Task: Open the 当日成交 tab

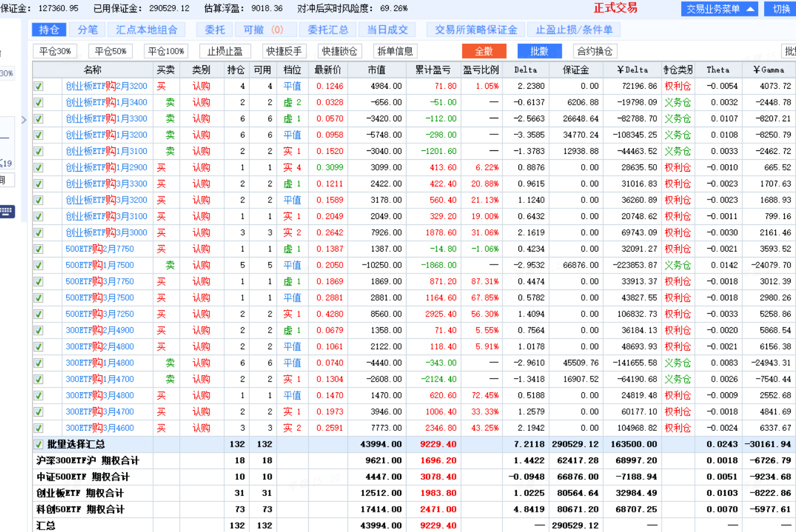Action: click(387, 30)
